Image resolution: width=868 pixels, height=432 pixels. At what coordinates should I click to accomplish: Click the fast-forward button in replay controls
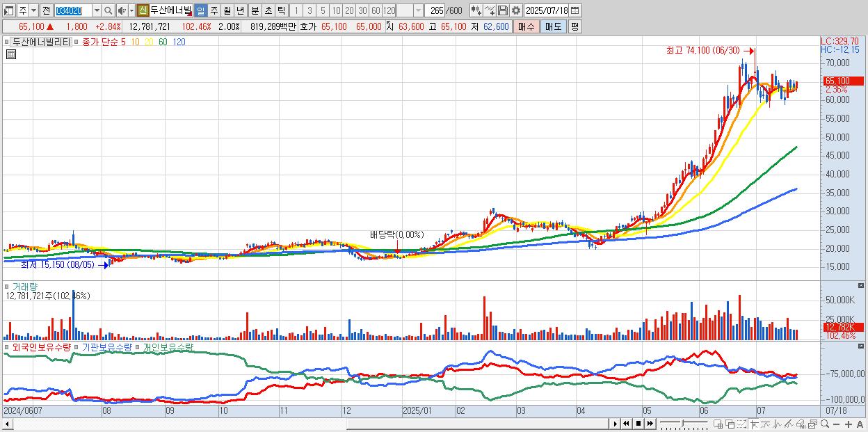tap(650, 424)
